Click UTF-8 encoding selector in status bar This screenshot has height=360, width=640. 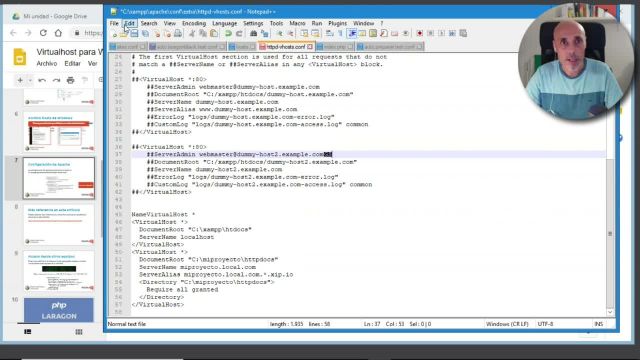pyautogui.click(x=545, y=324)
